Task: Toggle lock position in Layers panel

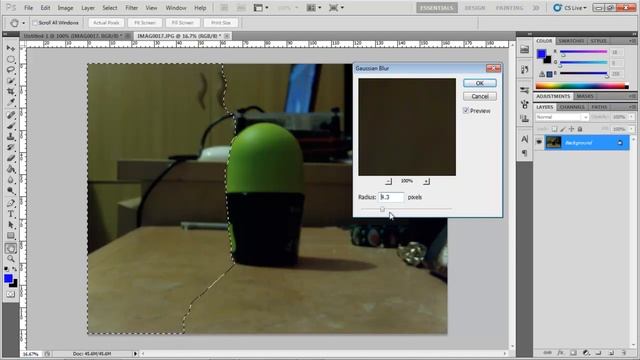Action: point(571,129)
